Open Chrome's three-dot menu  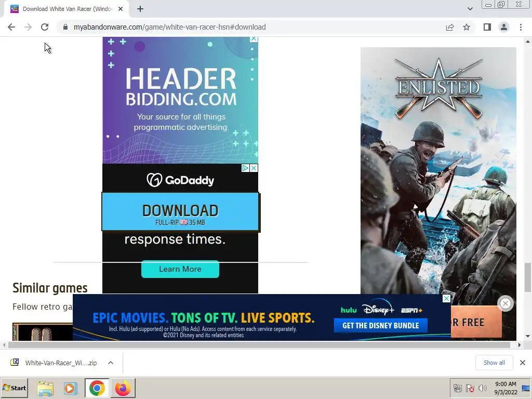521,27
